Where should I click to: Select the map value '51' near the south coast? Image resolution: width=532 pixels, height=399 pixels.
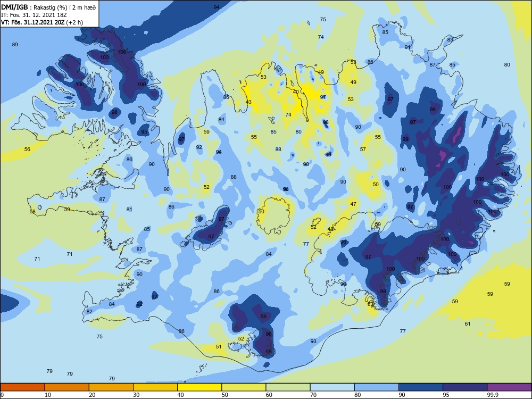[x=219, y=346]
